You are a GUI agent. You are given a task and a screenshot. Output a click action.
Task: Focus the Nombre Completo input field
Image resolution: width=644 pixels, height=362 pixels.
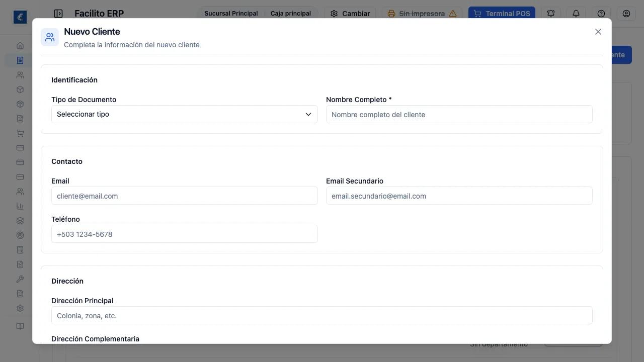point(459,114)
